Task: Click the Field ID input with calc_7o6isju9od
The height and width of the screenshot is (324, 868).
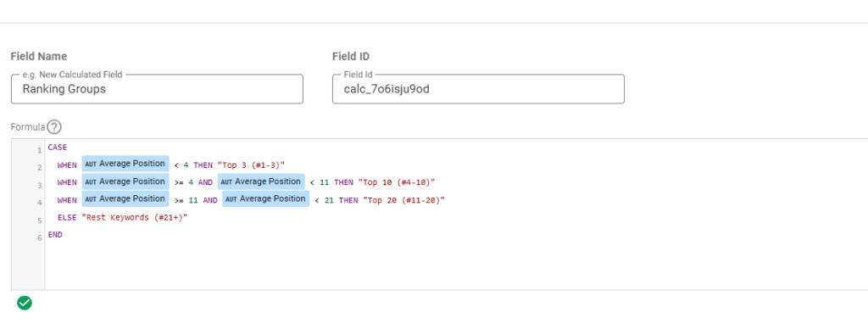Action: point(478,88)
